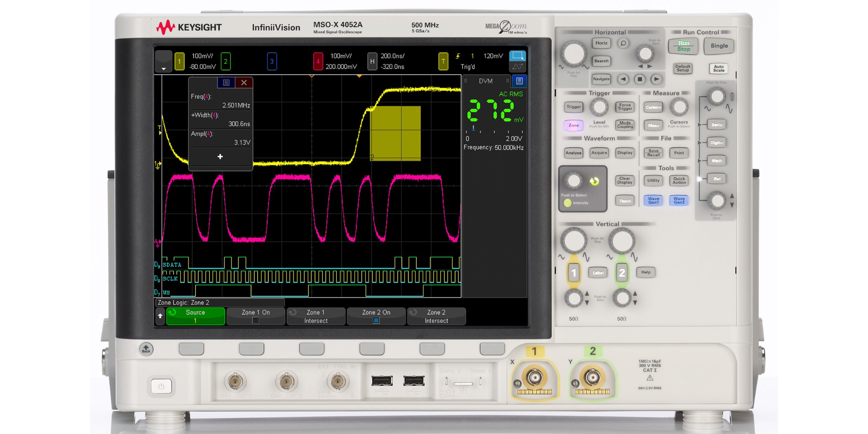Toggle the Serial decode button

click(717, 125)
